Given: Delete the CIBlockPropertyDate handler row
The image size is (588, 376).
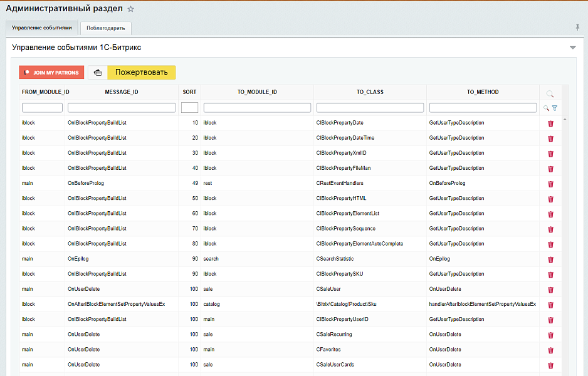Looking at the screenshot, I should pos(550,123).
